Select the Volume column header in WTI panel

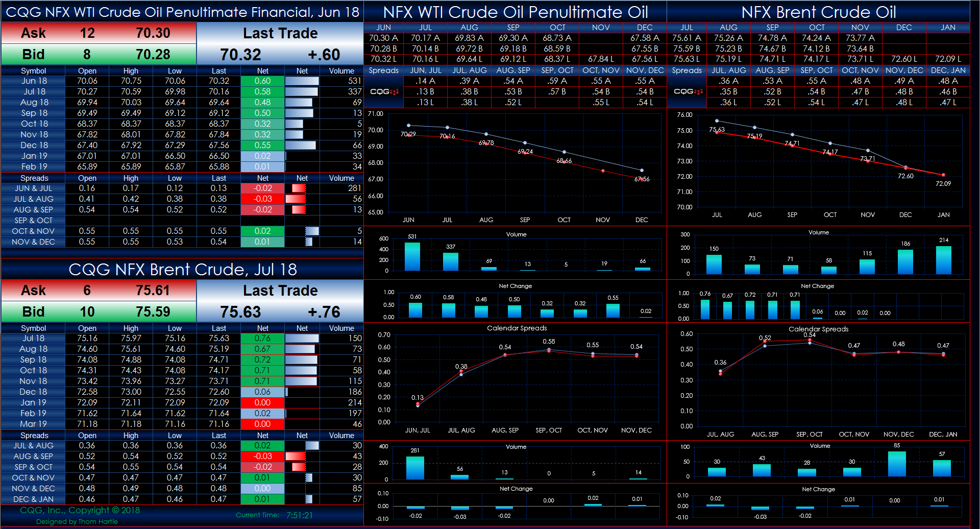(x=341, y=70)
